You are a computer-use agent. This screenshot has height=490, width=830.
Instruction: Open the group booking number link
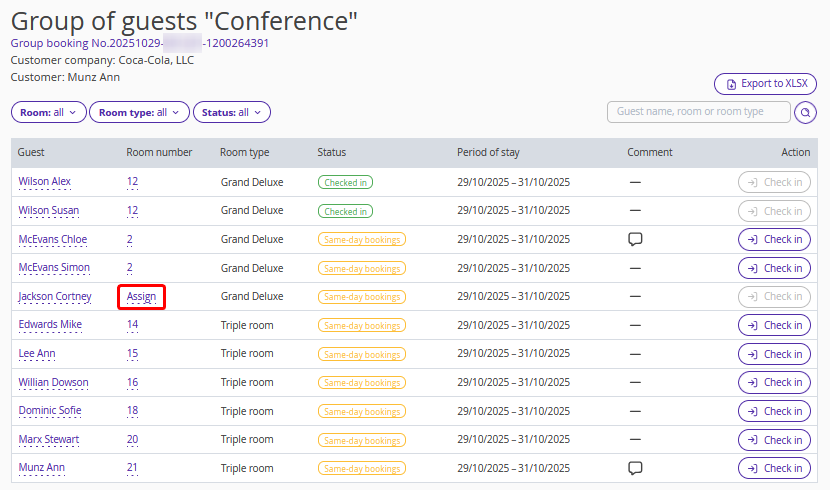(x=139, y=43)
